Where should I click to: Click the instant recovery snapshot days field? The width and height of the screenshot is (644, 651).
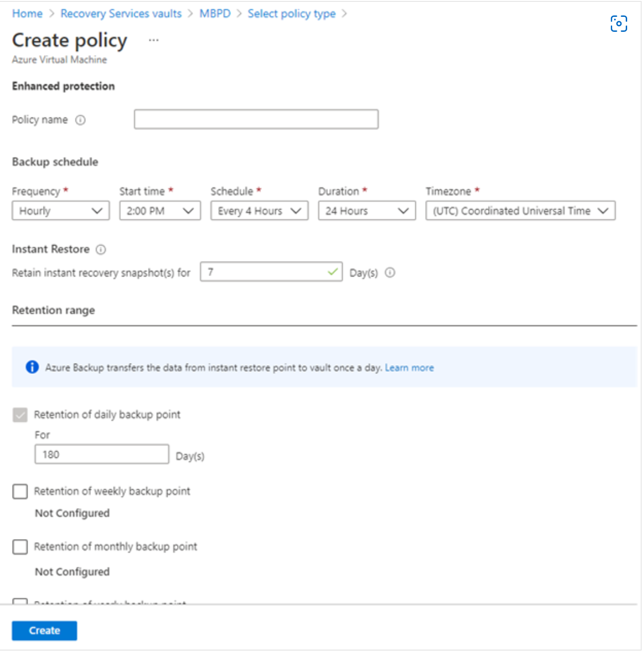[x=271, y=272]
